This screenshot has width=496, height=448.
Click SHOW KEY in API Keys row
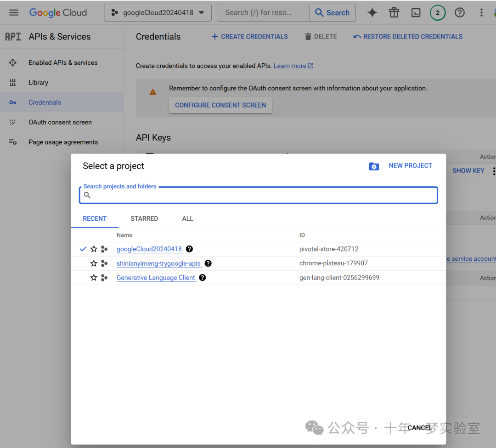(468, 171)
